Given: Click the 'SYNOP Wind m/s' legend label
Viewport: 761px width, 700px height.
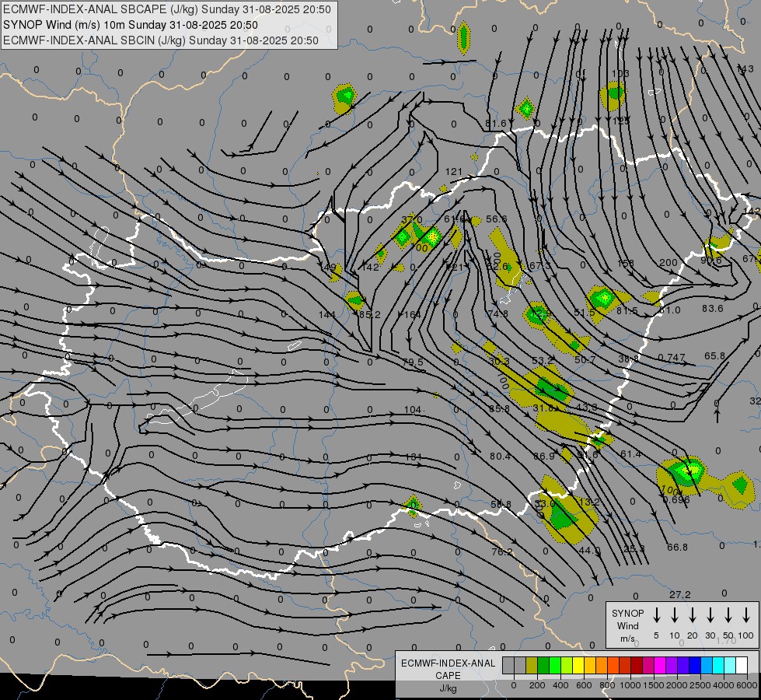Looking at the screenshot, I should [x=627, y=625].
